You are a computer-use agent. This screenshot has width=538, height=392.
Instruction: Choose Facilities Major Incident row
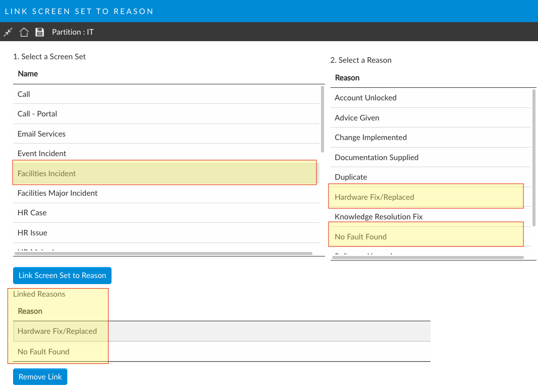57,193
